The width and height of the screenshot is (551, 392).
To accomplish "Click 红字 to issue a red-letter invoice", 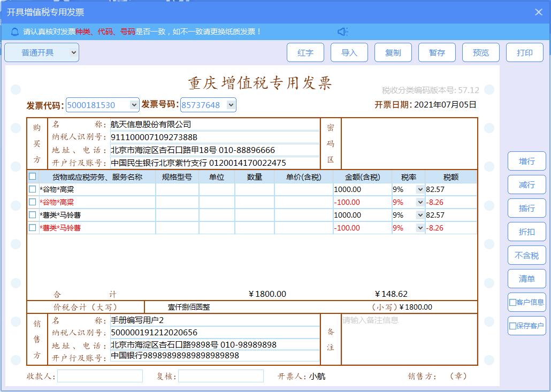I will pyautogui.click(x=305, y=52).
